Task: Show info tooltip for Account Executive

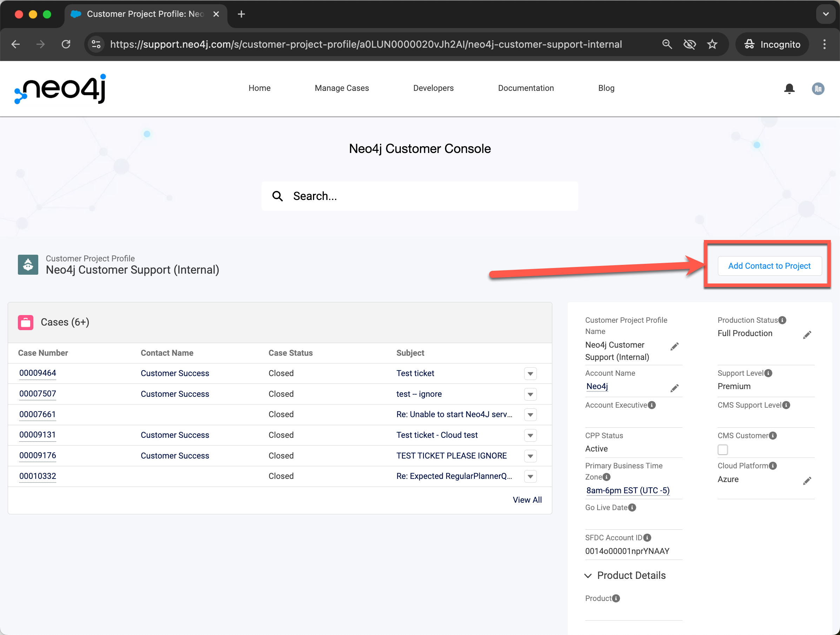Action: [652, 405]
